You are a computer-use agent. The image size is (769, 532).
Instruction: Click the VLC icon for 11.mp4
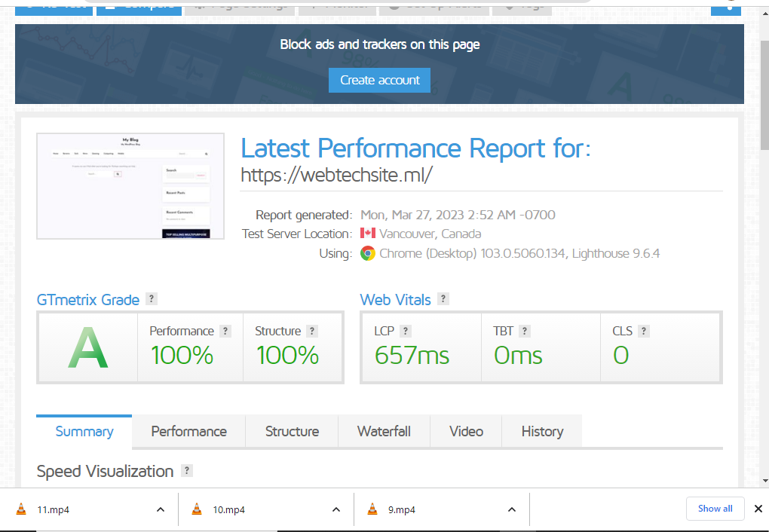click(x=21, y=509)
